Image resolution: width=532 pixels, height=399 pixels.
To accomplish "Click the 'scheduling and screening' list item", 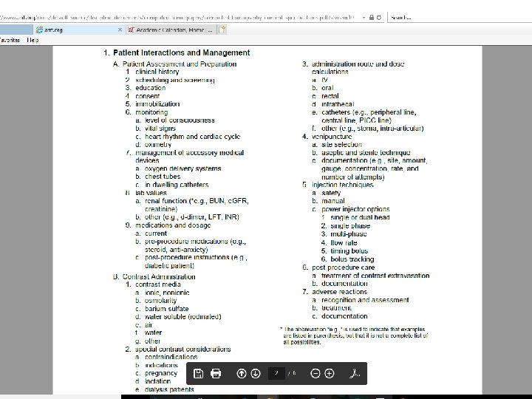I will (x=174, y=80).
